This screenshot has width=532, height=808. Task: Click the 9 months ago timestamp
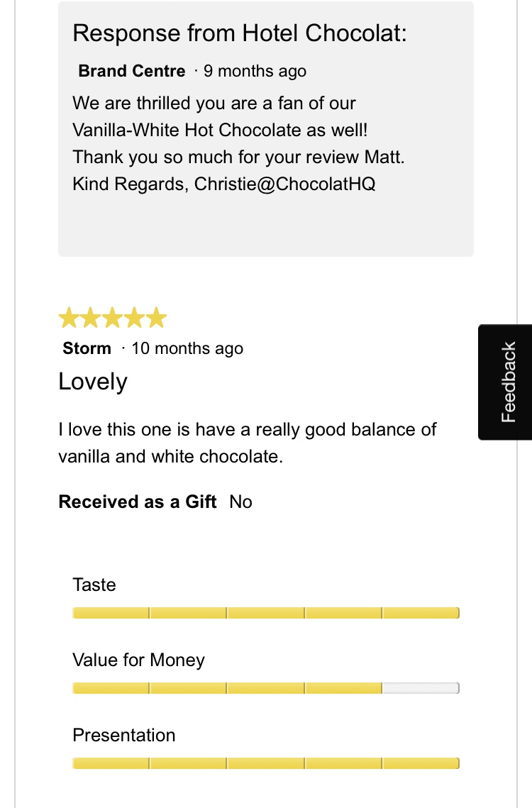(255, 71)
